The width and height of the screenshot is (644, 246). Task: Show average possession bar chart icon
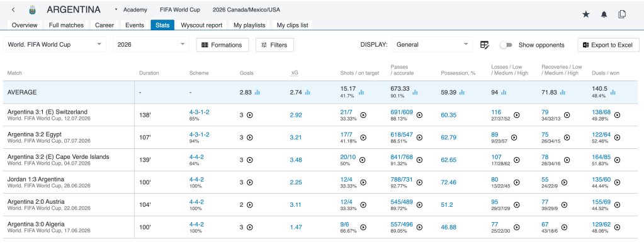point(461,93)
